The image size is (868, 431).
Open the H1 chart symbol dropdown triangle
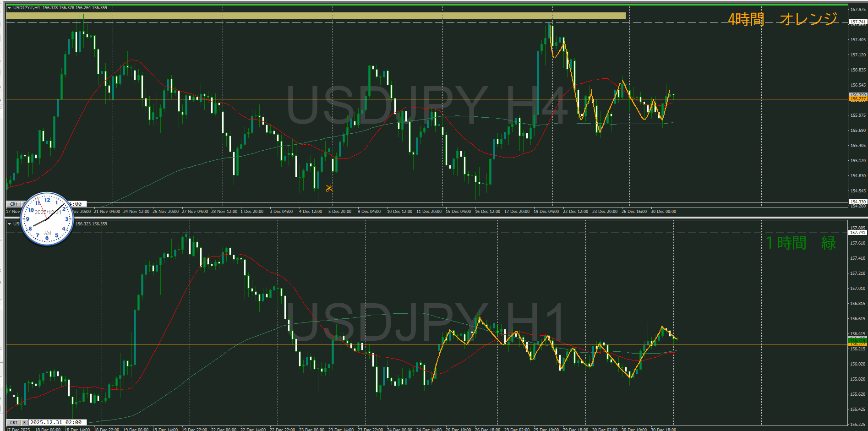[x=9, y=224]
